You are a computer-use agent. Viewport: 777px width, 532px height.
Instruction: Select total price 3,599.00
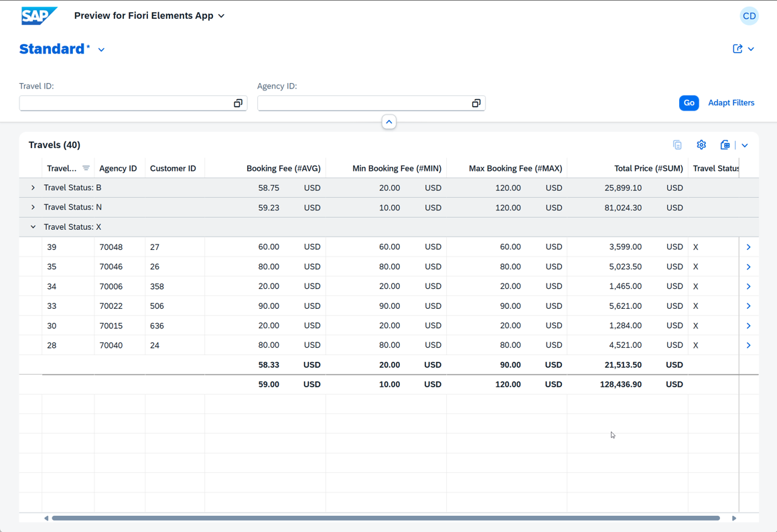626,247
